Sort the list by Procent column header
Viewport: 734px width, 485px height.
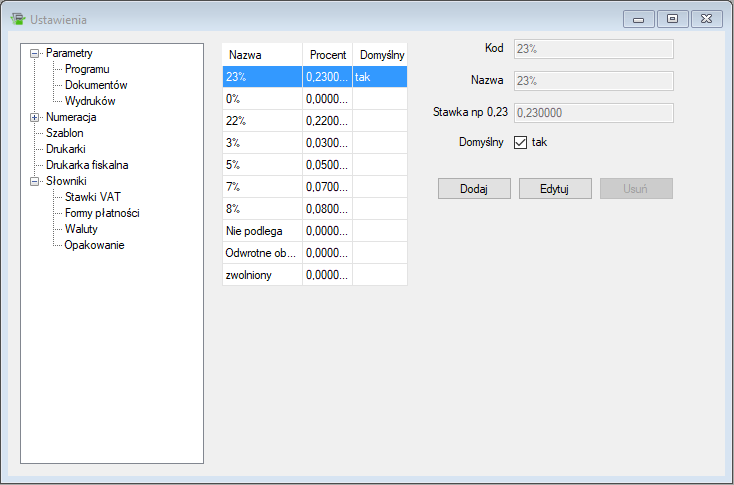pos(327,55)
